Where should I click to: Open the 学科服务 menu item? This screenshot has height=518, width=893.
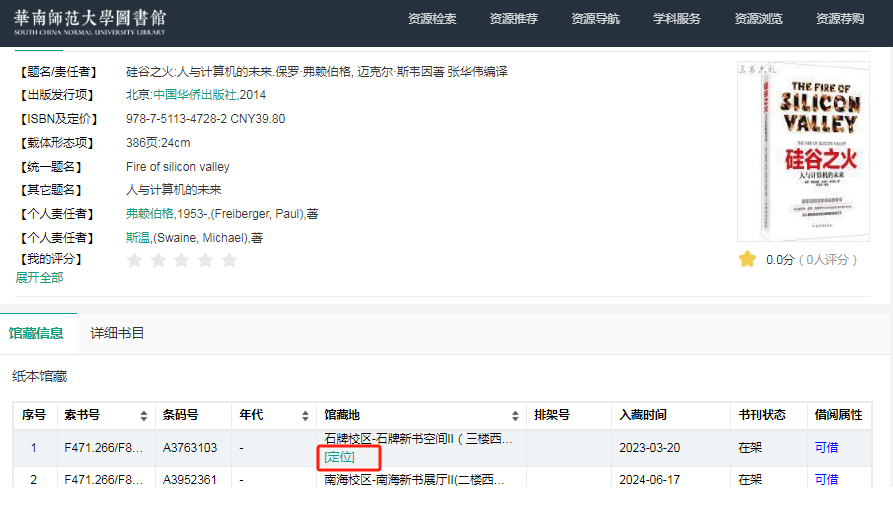(677, 19)
